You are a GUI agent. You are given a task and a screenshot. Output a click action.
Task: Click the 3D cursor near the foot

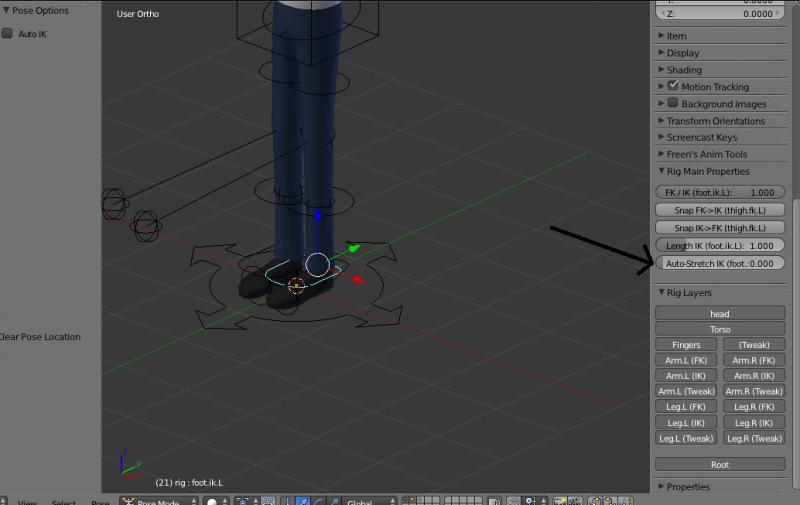click(x=296, y=286)
